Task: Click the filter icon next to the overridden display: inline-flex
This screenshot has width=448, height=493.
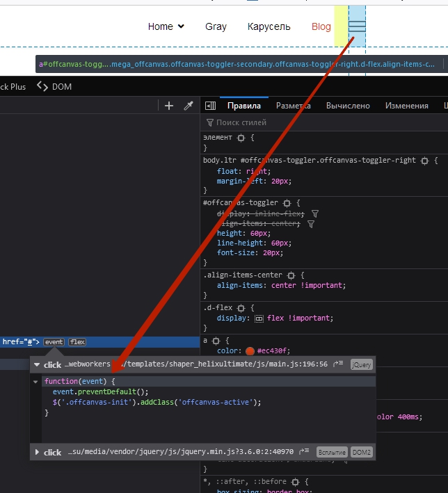Action: (x=315, y=214)
